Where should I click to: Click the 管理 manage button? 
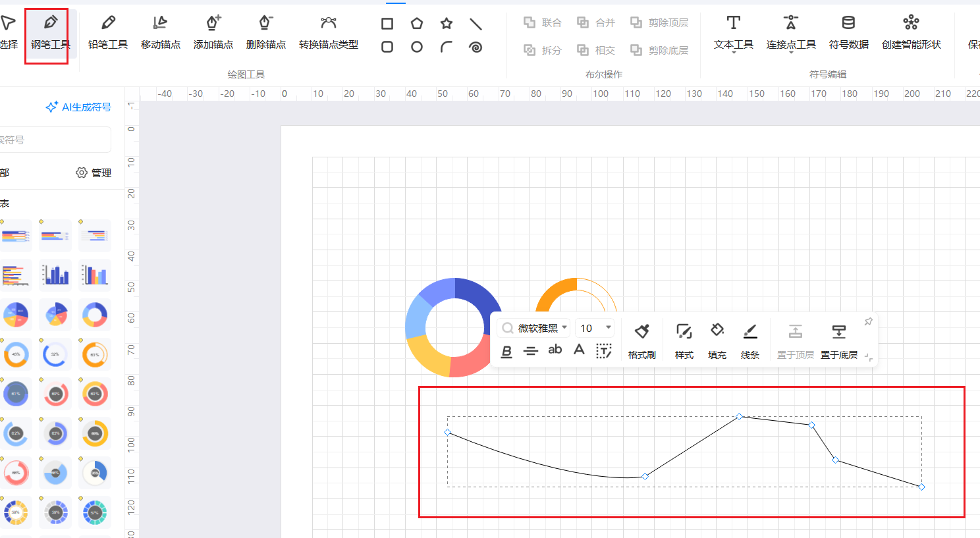(x=94, y=173)
